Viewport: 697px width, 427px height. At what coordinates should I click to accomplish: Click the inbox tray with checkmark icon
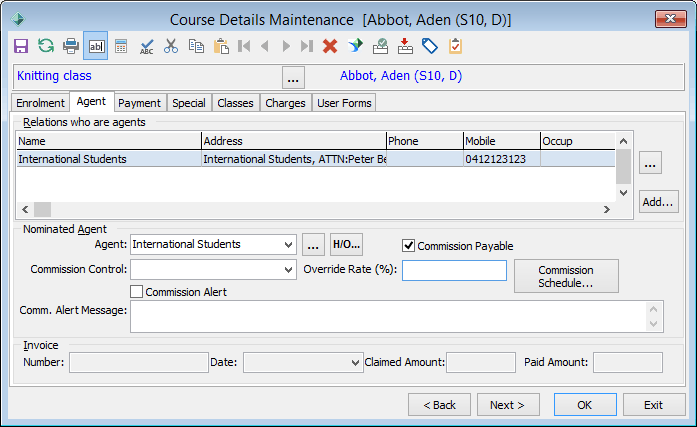coord(380,46)
